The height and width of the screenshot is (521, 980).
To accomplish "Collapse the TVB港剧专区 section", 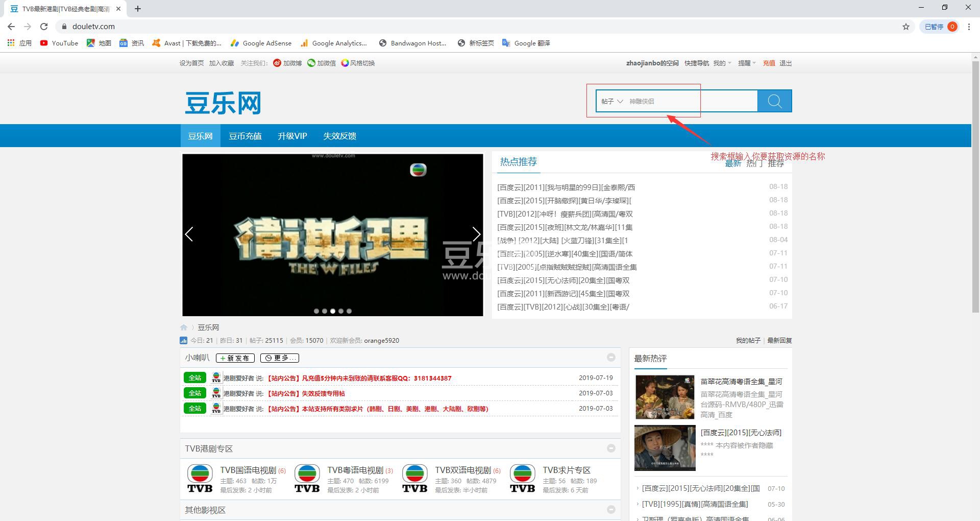I will [x=611, y=448].
